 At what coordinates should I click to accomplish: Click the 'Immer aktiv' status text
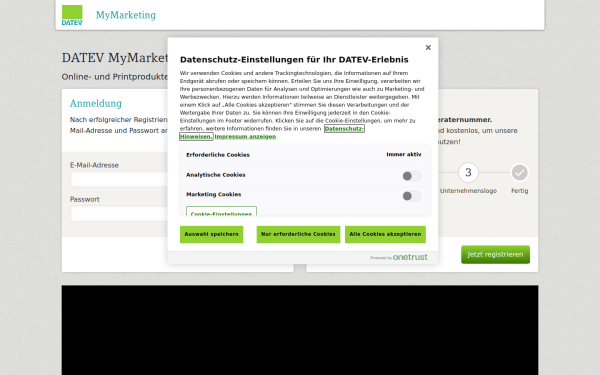[404, 155]
